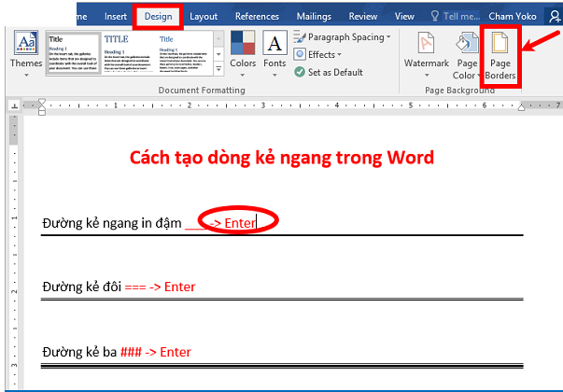Go to the Mailings tab
Viewport: 563px width, 392px height.
pyautogui.click(x=316, y=16)
